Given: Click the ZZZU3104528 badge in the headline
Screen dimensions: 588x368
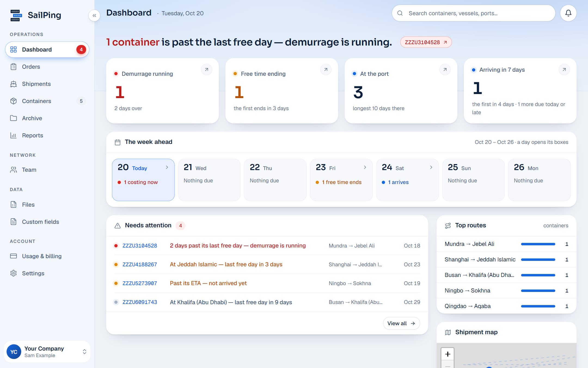Looking at the screenshot, I should (426, 42).
